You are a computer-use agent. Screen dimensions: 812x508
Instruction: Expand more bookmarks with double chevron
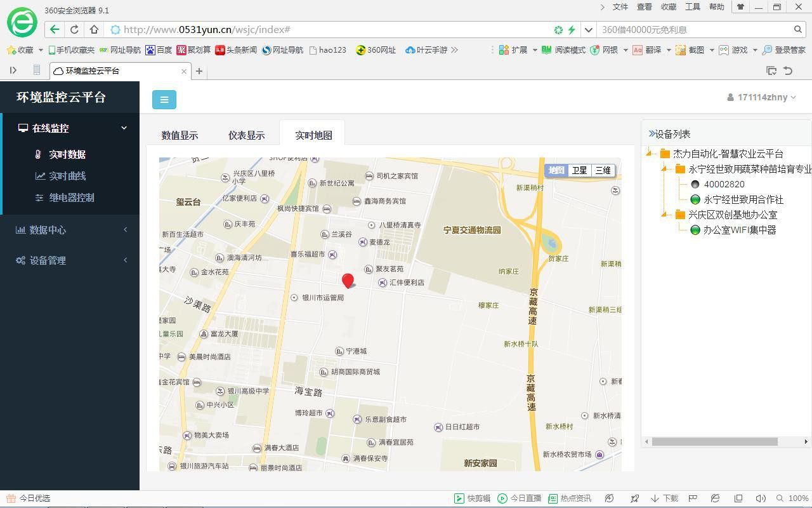(x=454, y=50)
